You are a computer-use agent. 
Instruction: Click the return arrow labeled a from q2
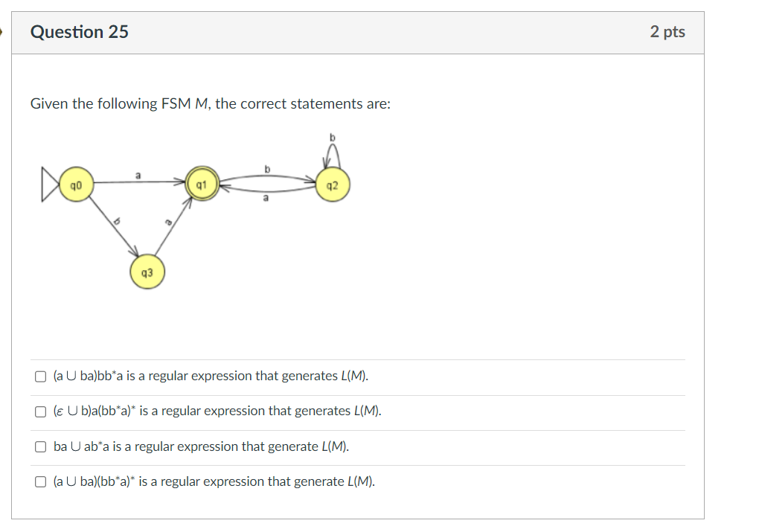click(x=266, y=197)
